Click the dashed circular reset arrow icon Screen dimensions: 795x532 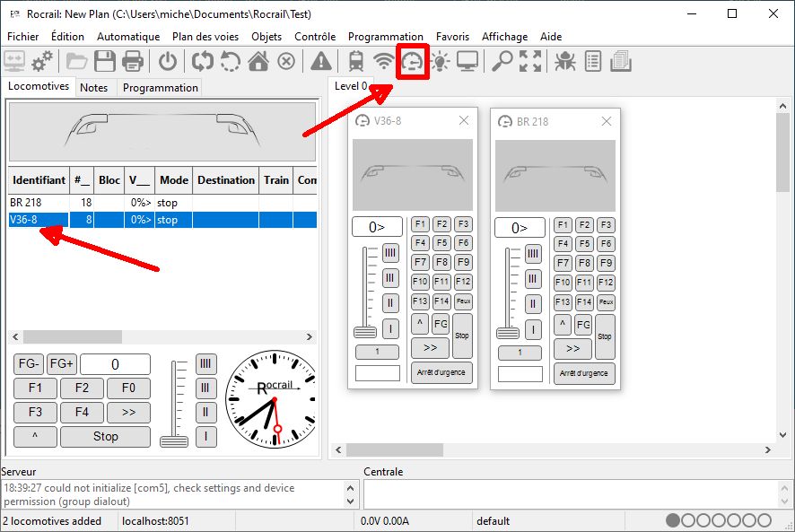(x=230, y=61)
